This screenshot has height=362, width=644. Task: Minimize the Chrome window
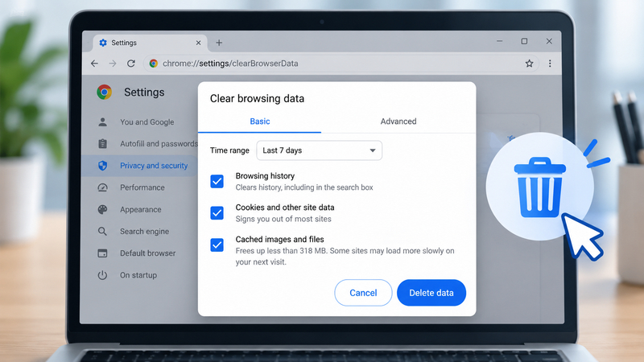coord(499,41)
